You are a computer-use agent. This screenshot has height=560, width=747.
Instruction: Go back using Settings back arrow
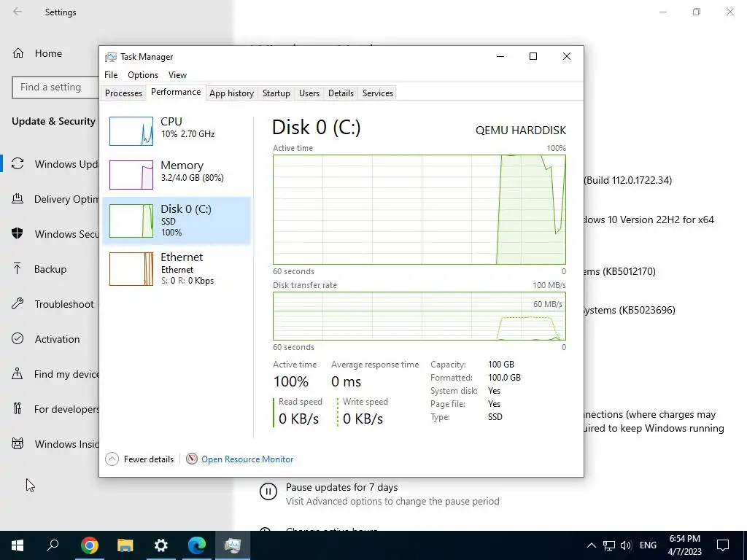pos(18,12)
